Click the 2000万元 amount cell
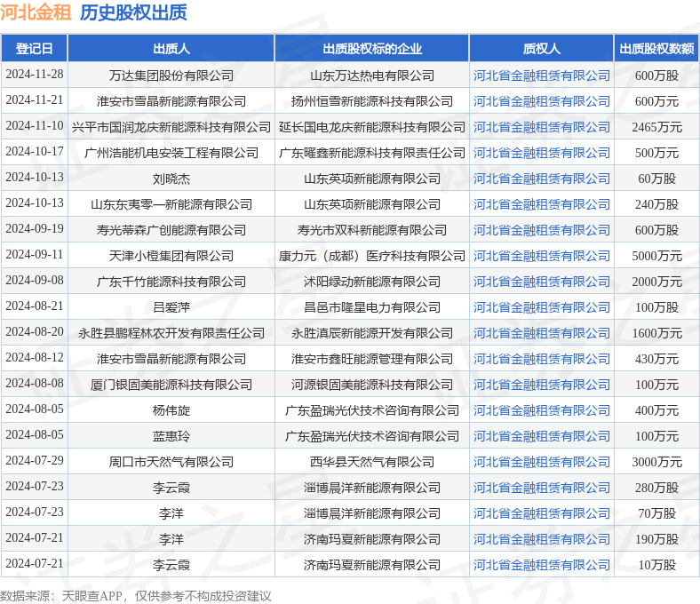Screen dimensions: 700x604 [656, 282]
